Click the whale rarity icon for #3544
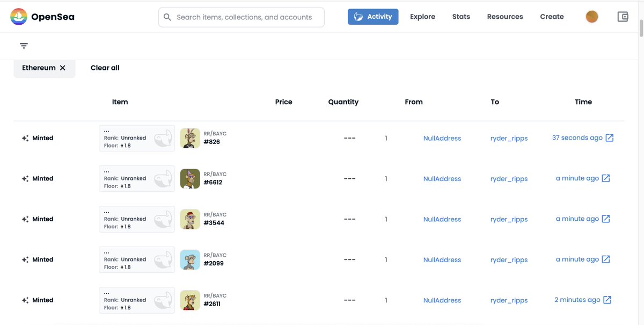 163,220
